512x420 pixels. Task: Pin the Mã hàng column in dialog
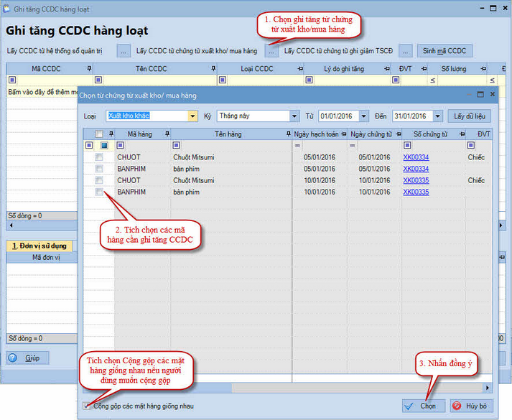click(x=167, y=134)
